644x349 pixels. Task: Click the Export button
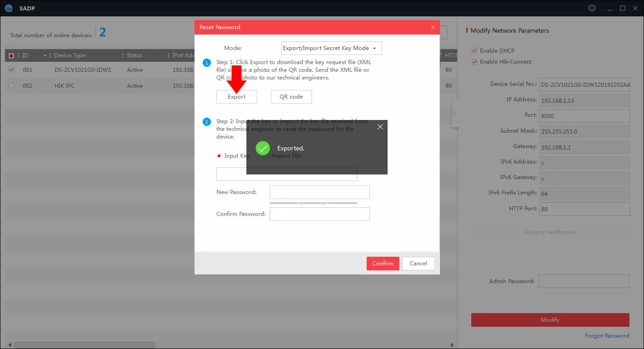click(x=236, y=97)
